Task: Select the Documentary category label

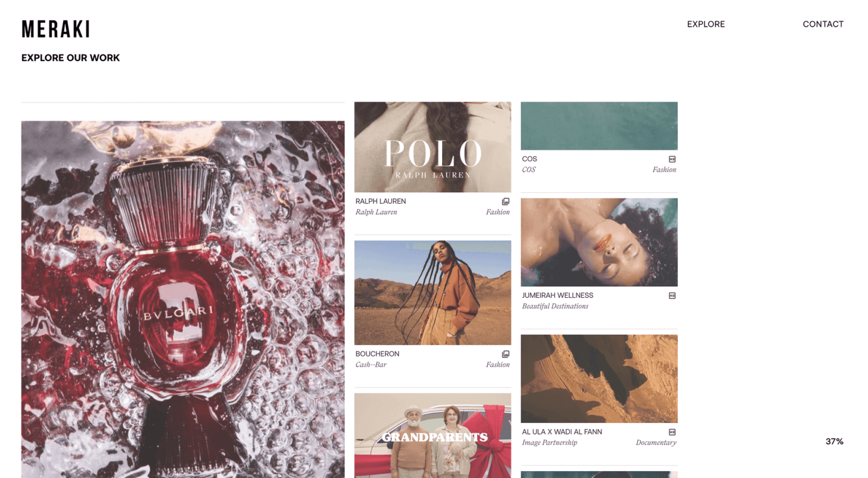Action: coord(656,443)
